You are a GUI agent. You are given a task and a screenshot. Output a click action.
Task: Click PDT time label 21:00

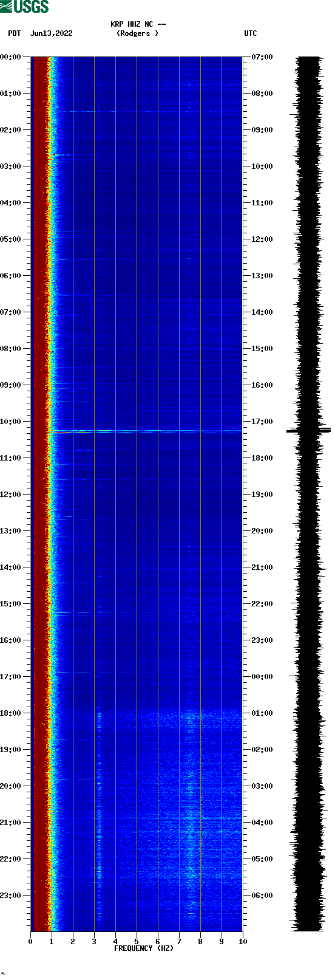point(11,823)
